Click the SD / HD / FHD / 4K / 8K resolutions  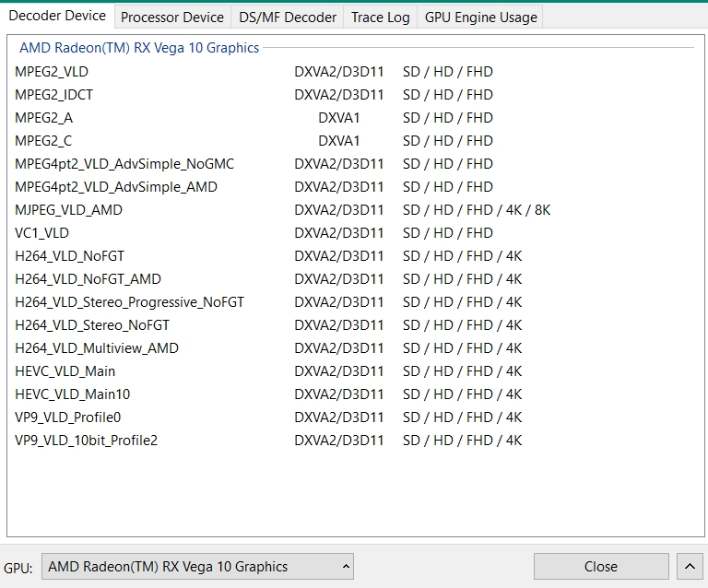[477, 210]
